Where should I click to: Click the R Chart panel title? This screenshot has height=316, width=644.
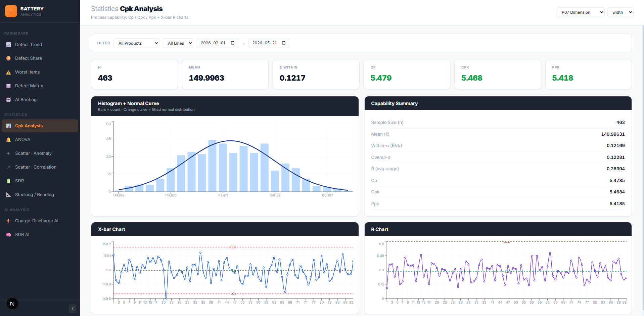click(380, 229)
